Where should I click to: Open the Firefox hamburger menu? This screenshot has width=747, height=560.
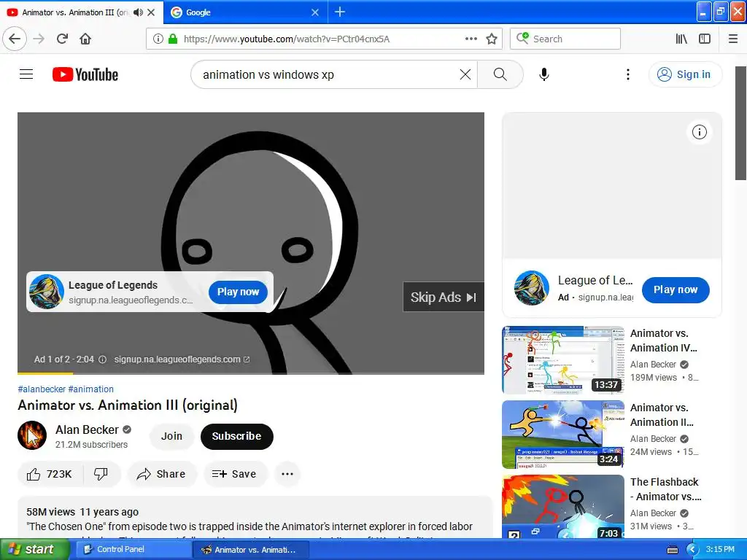[733, 39]
